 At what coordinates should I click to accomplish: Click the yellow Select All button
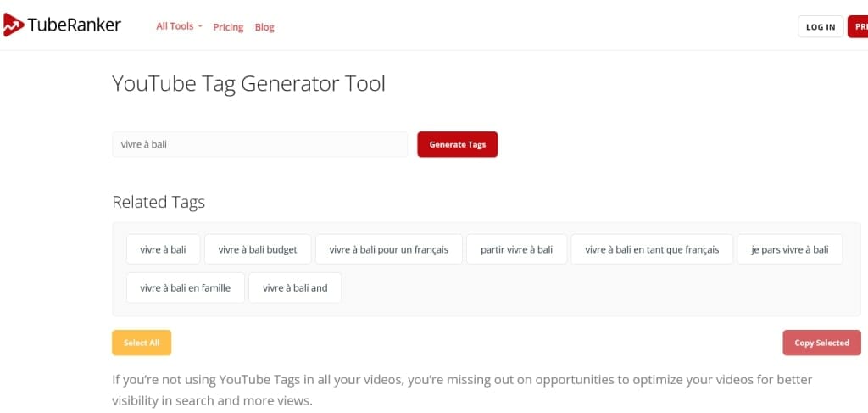pyautogui.click(x=142, y=343)
